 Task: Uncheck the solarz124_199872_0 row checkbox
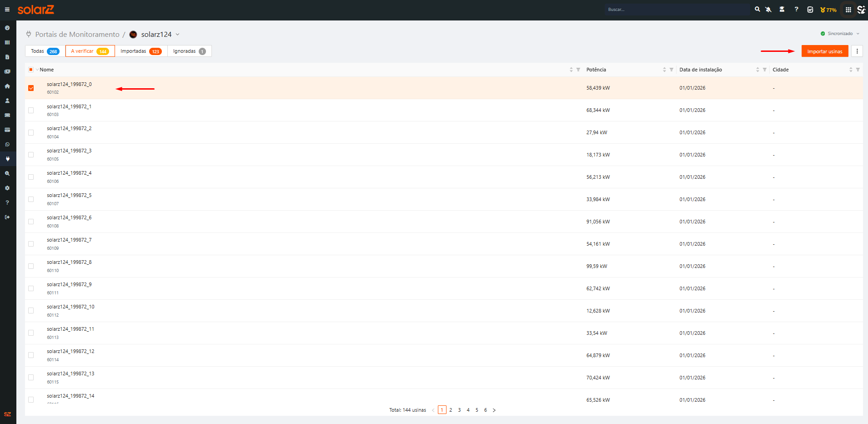(31, 88)
